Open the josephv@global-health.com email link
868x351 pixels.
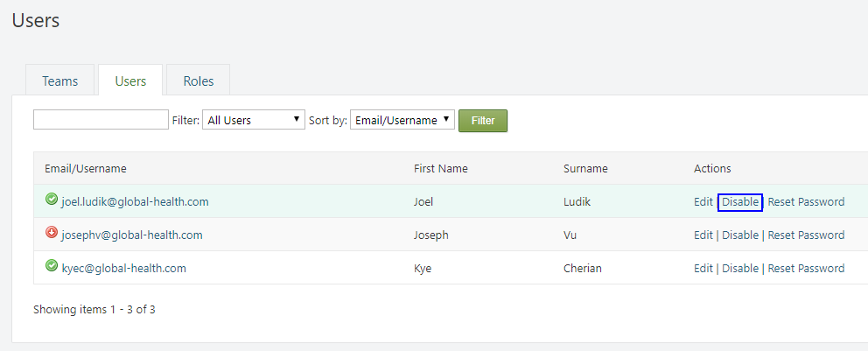(x=132, y=235)
